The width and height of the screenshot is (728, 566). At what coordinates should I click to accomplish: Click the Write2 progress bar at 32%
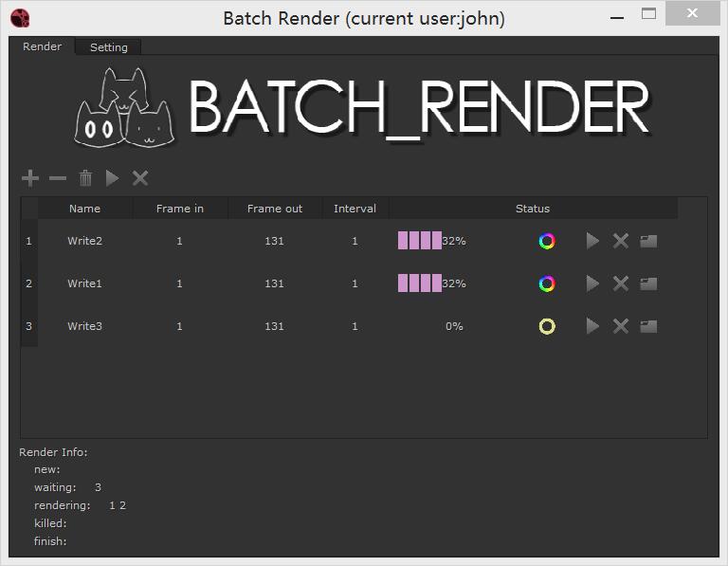(420, 241)
